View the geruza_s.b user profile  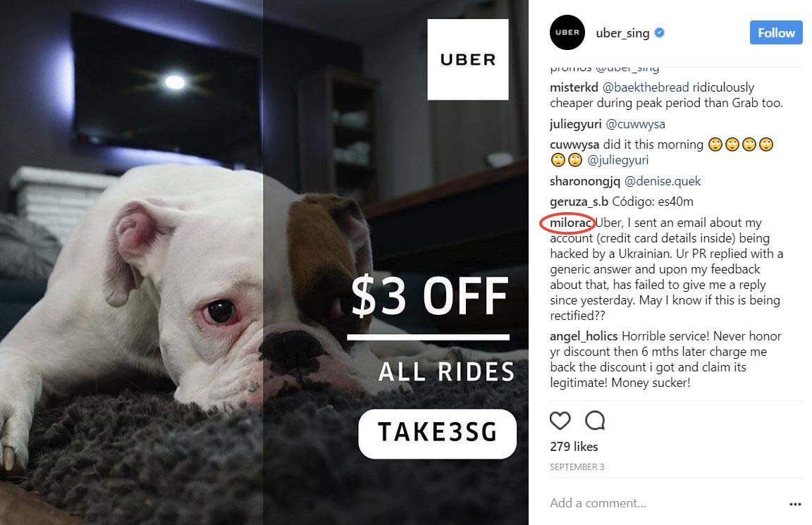coord(579,202)
